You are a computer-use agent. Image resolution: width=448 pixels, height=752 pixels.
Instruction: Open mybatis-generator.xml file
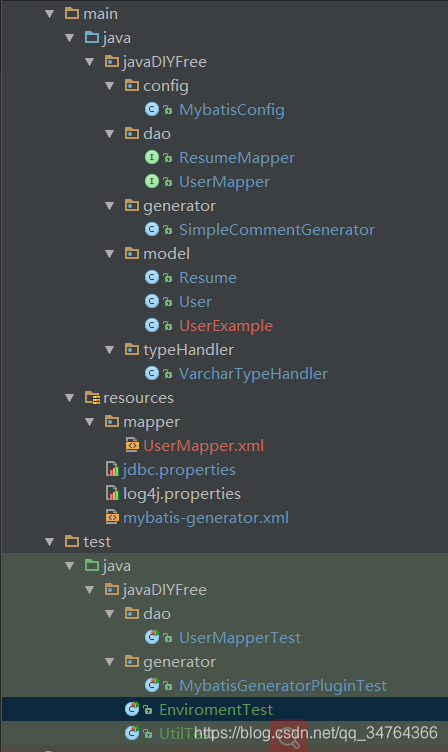[x=206, y=518]
